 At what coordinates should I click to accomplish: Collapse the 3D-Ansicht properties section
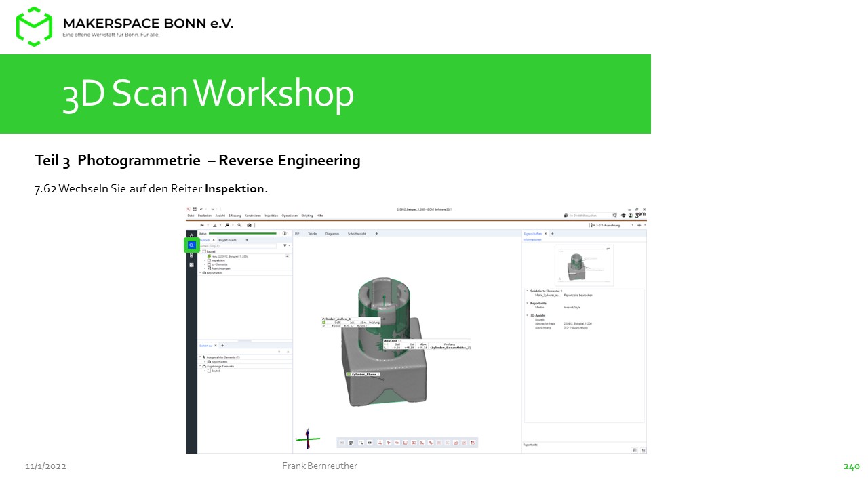pyautogui.click(x=527, y=315)
